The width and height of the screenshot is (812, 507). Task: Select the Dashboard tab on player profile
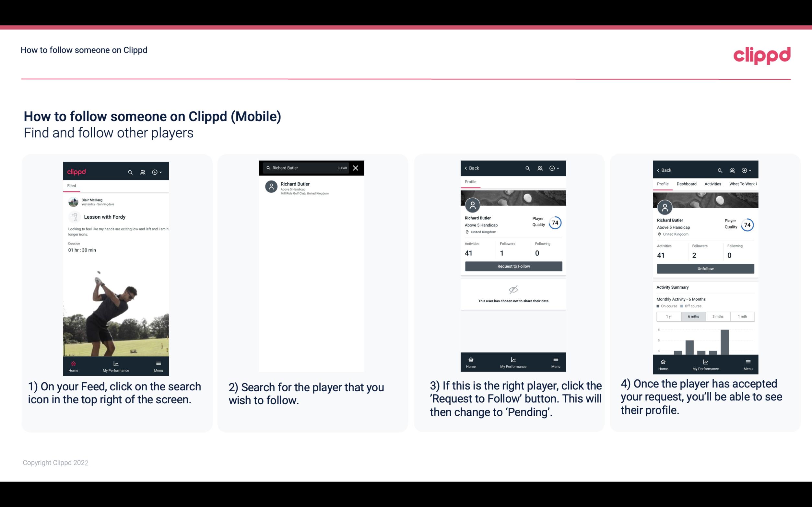(686, 183)
